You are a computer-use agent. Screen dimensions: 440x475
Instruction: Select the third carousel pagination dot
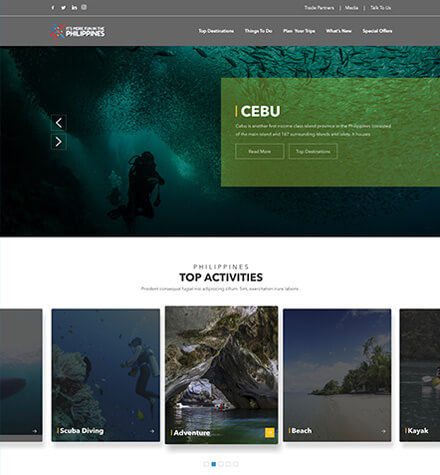pyautogui.click(x=221, y=464)
